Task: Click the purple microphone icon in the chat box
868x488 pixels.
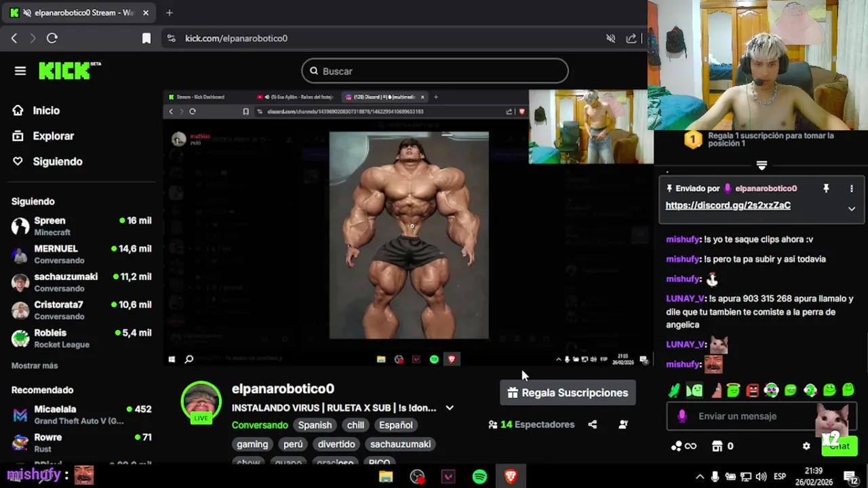Action: tap(682, 416)
